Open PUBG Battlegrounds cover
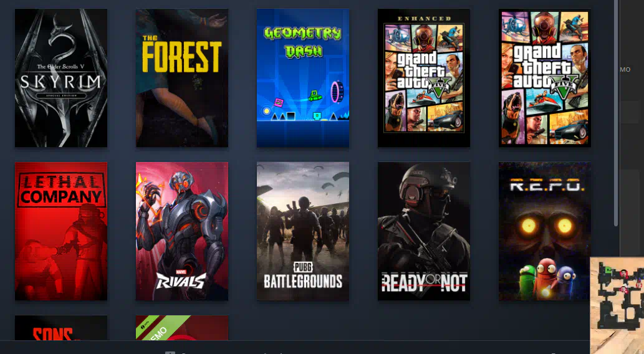The image size is (644, 354). 303,231
